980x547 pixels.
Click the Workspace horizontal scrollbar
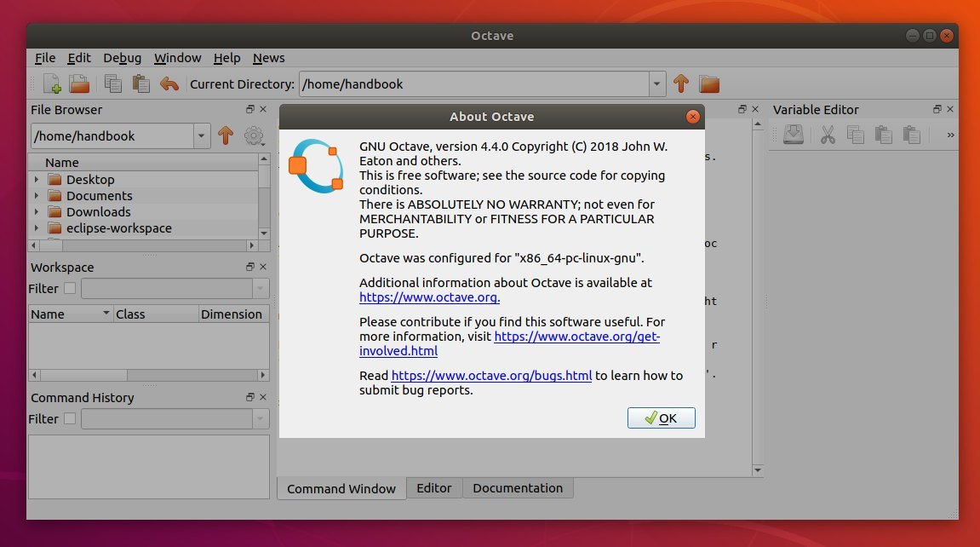click(149, 375)
